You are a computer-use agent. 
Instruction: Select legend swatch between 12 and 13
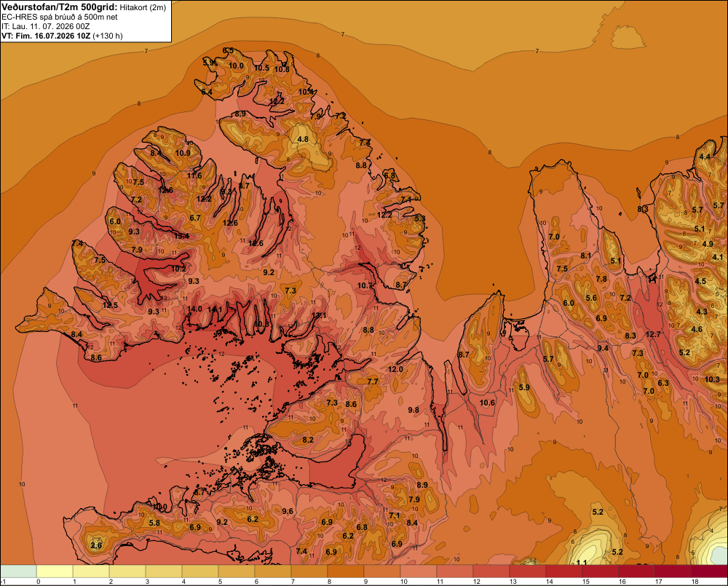click(491, 571)
